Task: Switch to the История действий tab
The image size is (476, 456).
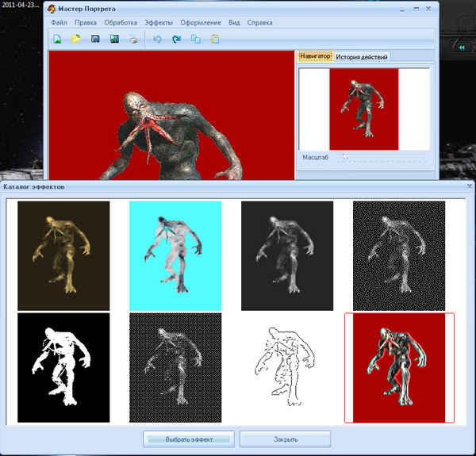Action: pyautogui.click(x=361, y=57)
